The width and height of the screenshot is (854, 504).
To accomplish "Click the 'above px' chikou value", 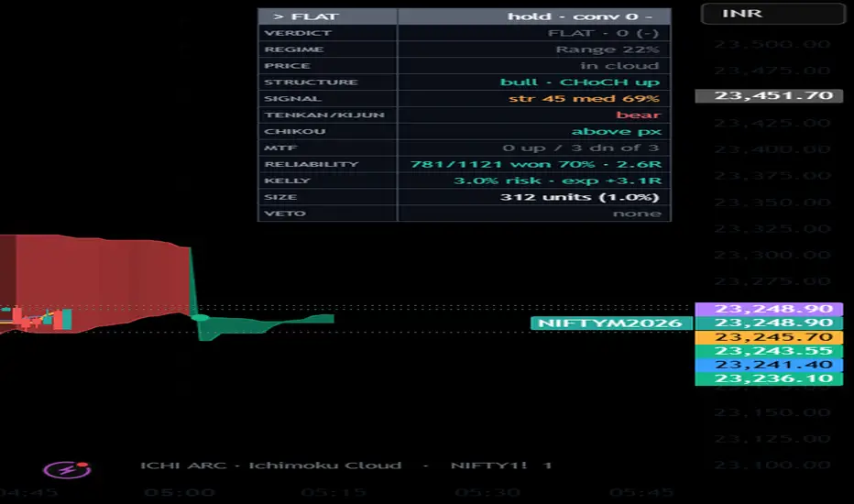I will (616, 131).
